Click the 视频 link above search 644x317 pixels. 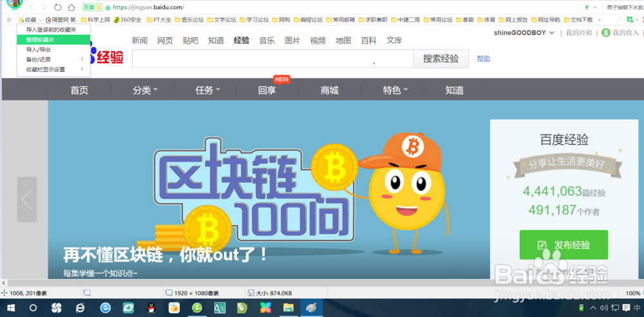pyautogui.click(x=318, y=41)
